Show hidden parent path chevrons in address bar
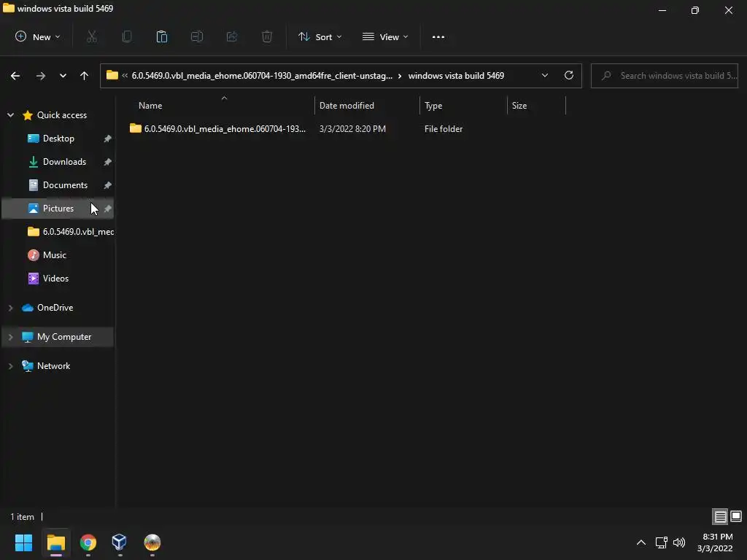747x560 pixels. [x=125, y=76]
